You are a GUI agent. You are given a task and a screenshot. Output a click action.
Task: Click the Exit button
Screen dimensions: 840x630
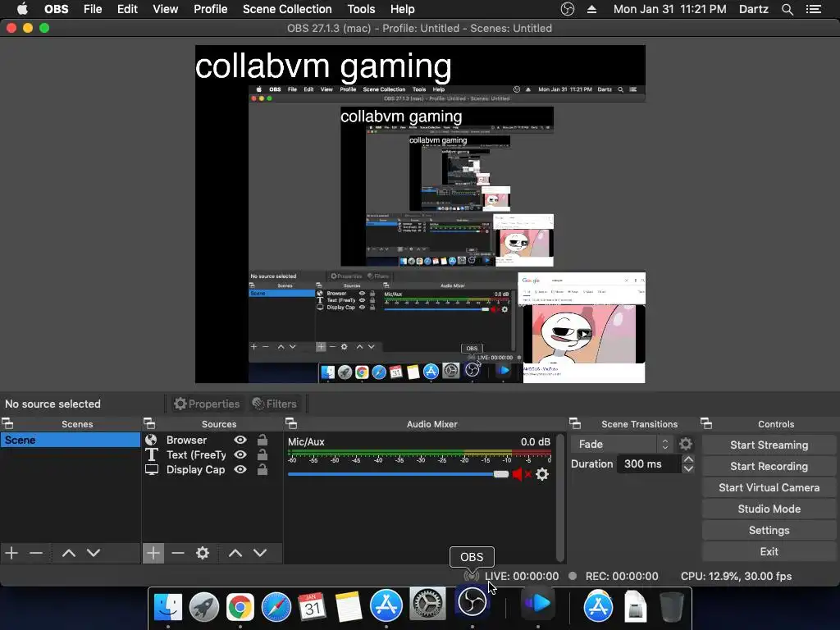click(769, 552)
